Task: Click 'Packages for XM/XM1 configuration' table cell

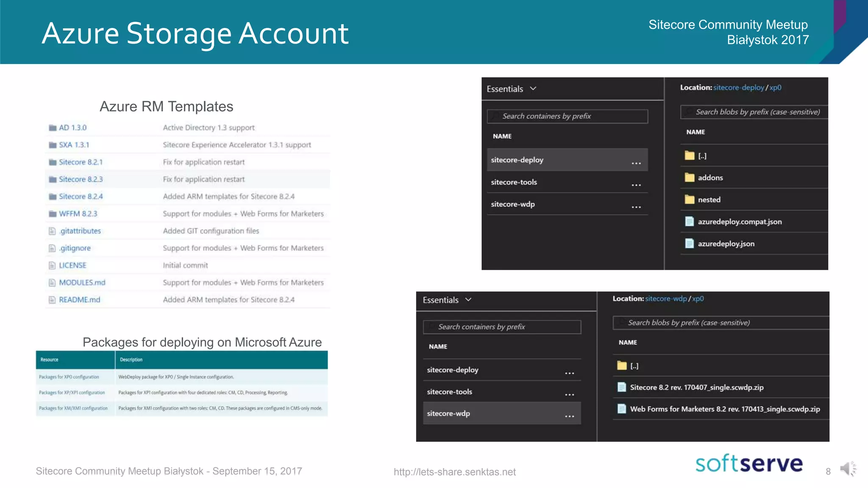Action: coord(75,408)
